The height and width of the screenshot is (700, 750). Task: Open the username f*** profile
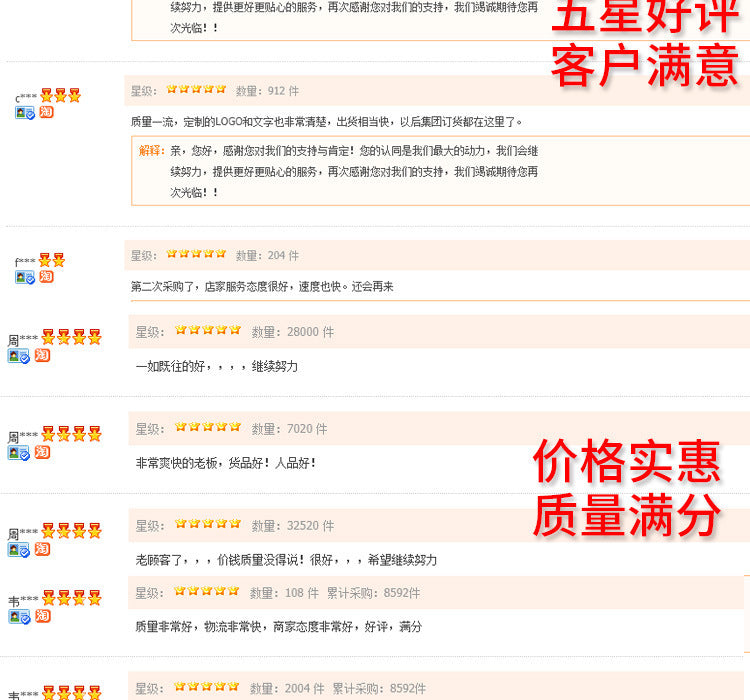pos(25,261)
